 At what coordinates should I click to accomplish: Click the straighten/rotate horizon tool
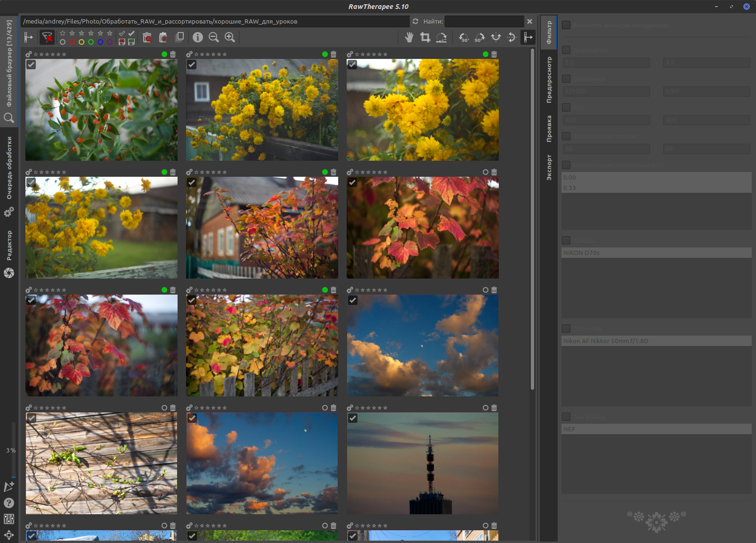tap(441, 37)
